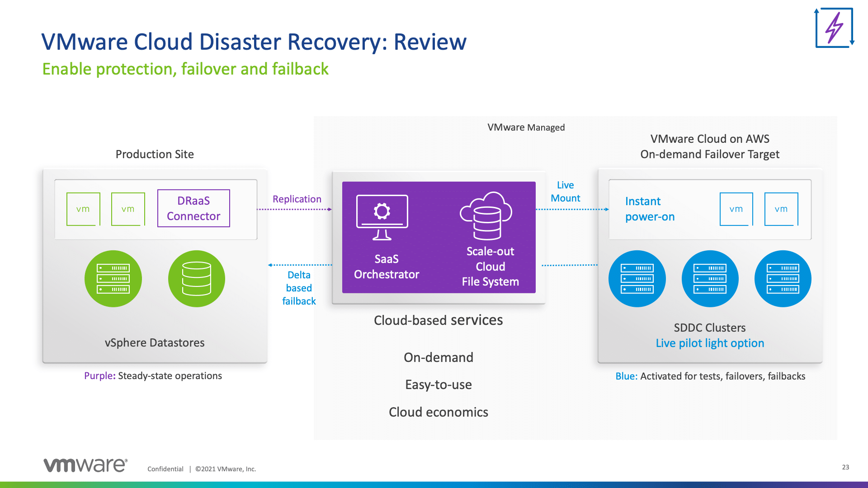Click the SaaS Orchestrator monitor icon
868x488 pixels.
click(382, 217)
